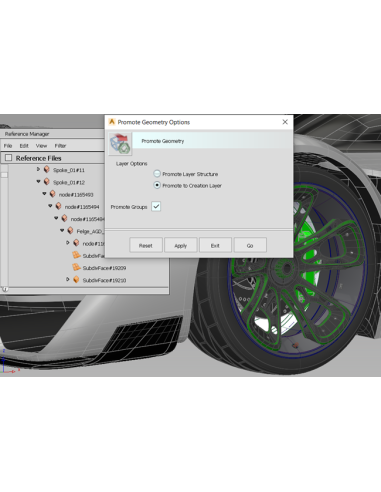Expand the SubdivFace#19210 item
This screenshot has width=381, height=492.
pyautogui.click(x=68, y=279)
